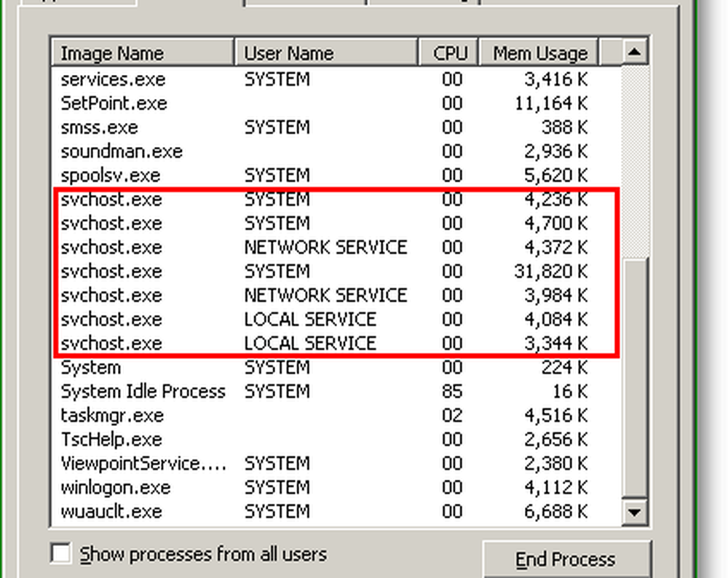Click the vertical scrollbar thumb
Viewport: 728px width, 578px height.
636,377
